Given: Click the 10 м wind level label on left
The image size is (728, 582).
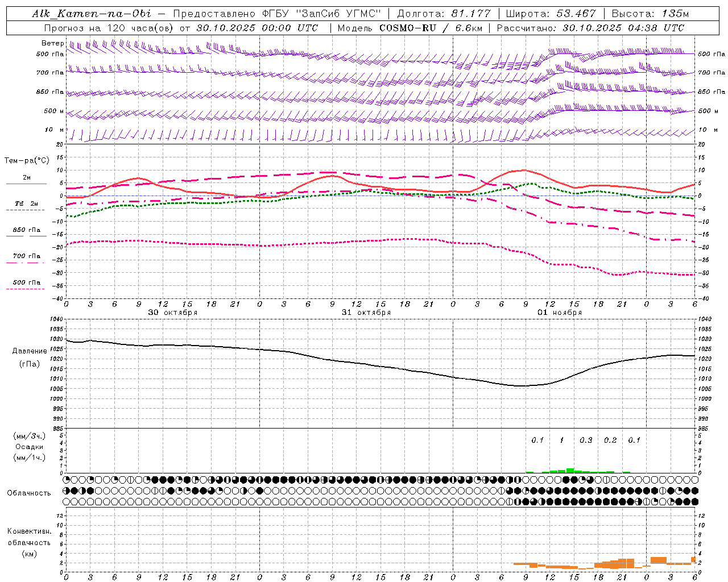Looking at the screenshot, I should pos(54,130).
